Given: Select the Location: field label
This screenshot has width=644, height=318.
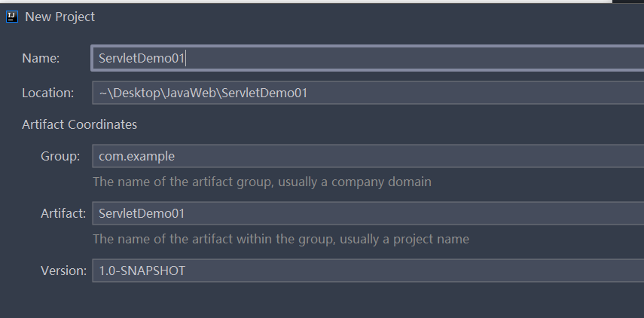Looking at the screenshot, I should coord(47,93).
